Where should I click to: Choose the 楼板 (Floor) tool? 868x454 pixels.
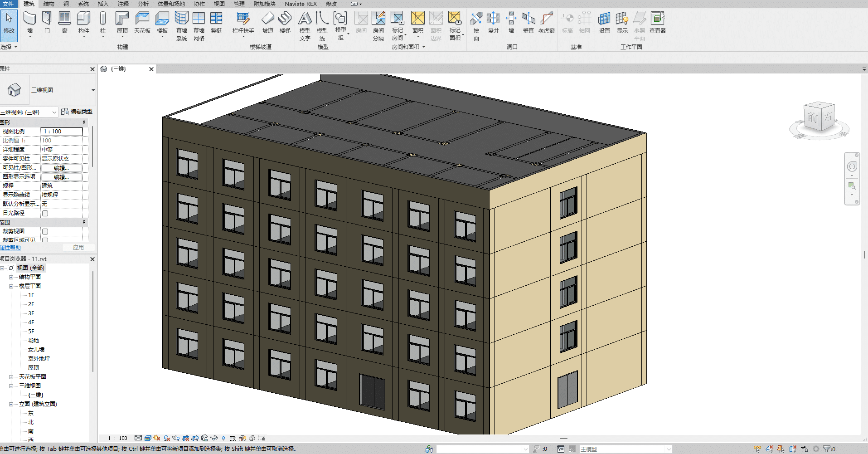(x=162, y=24)
